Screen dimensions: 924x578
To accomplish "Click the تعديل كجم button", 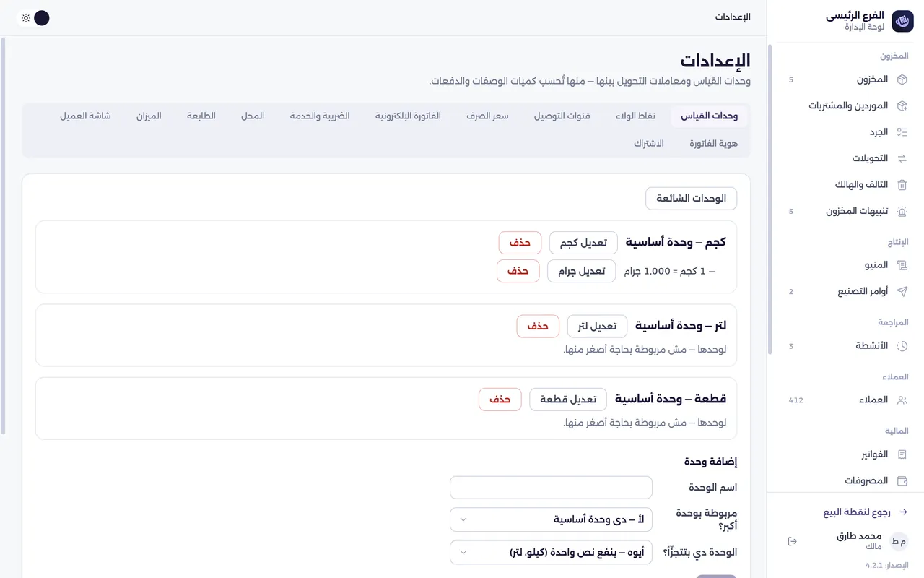I will tap(583, 243).
